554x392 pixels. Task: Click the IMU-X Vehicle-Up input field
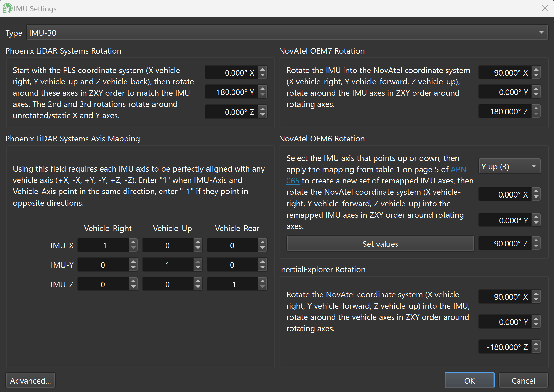click(x=168, y=245)
